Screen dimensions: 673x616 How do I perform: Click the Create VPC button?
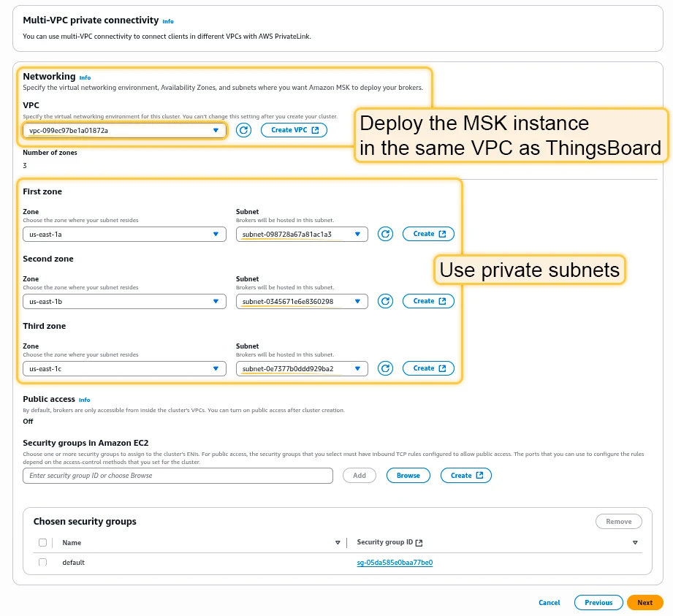[x=294, y=130]
